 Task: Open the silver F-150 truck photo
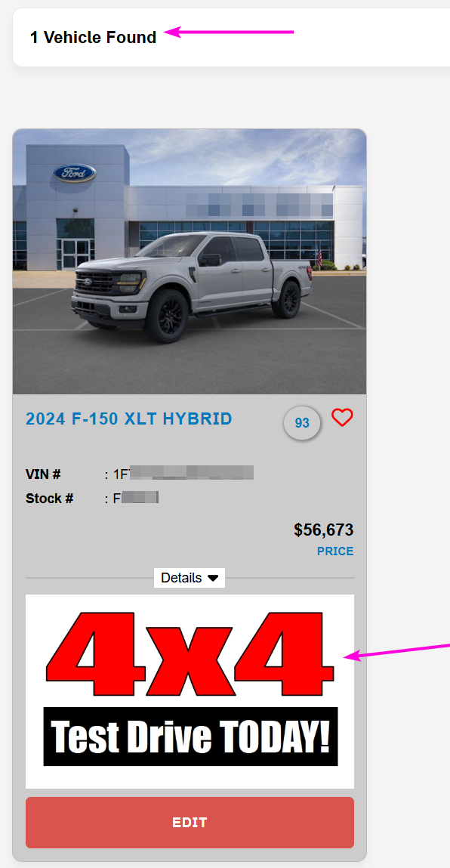click(190, 261)
